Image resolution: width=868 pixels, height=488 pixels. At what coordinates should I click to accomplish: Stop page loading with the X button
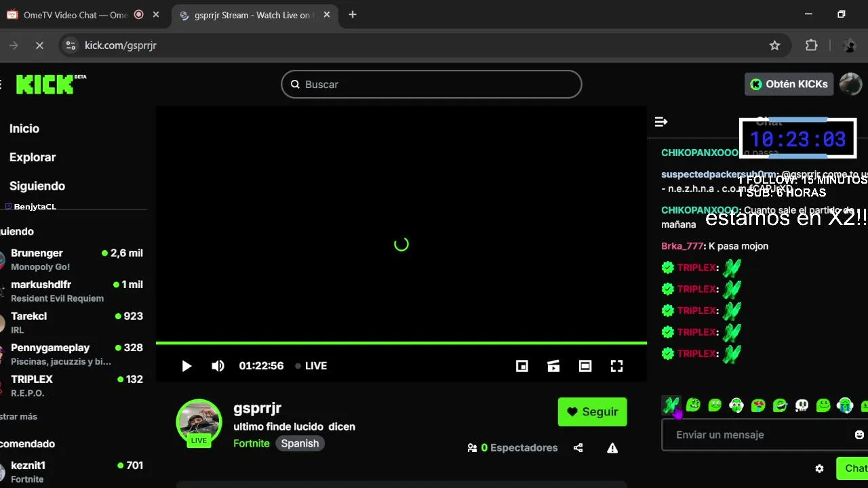(x=39, y=45)
